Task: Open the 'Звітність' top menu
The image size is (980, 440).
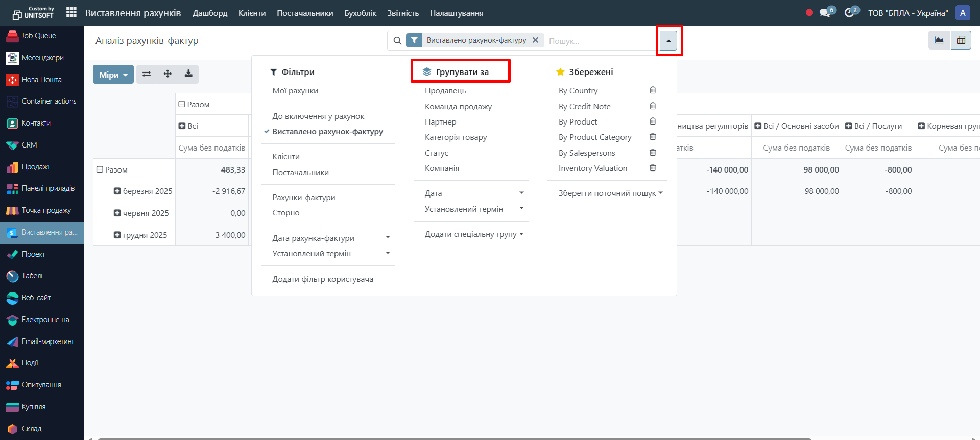Action: click(402, 13)
